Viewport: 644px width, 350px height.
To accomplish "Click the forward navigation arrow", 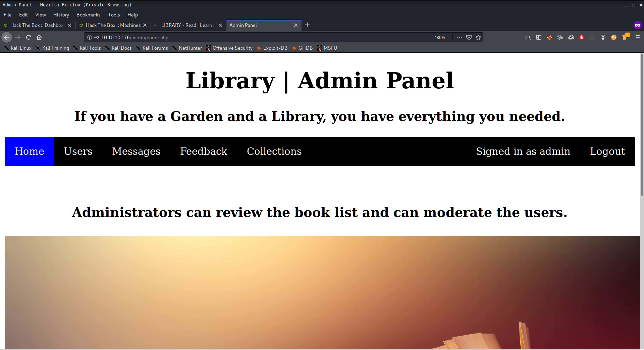I will (x=18, y=37).
